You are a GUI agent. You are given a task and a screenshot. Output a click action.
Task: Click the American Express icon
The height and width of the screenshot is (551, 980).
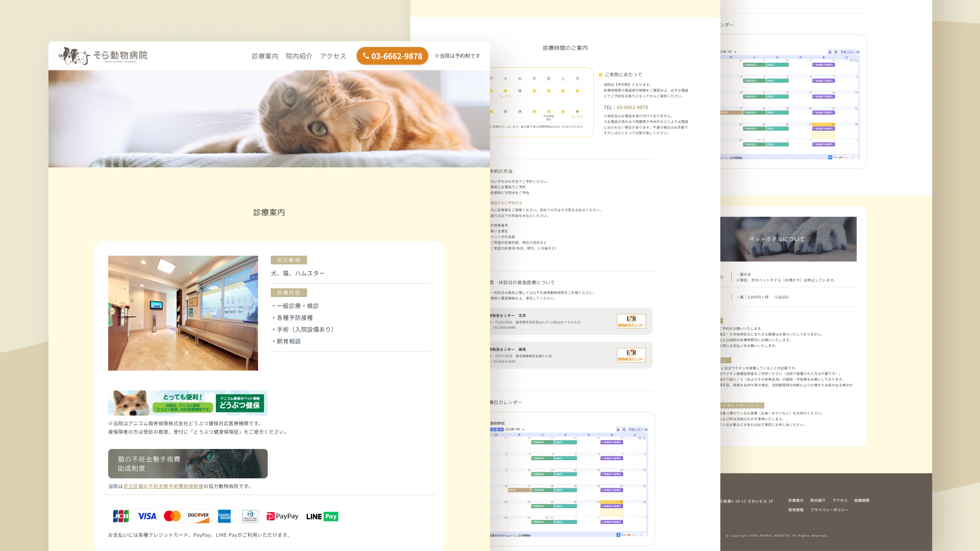point(224,516)
